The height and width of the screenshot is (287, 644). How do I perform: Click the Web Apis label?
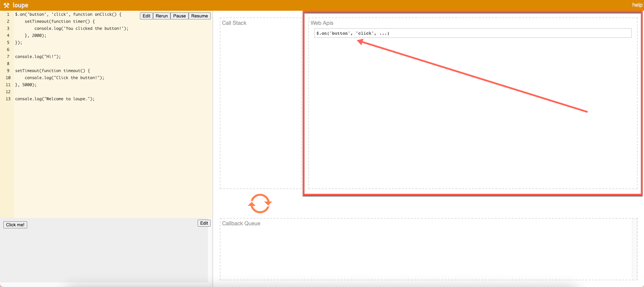[x=322, y=23]
